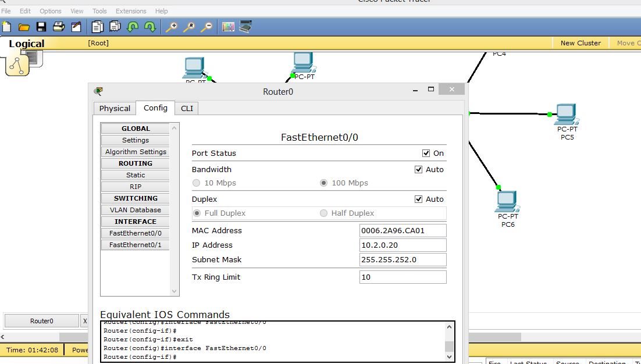Open Algorithm Settings

point(136,152)
